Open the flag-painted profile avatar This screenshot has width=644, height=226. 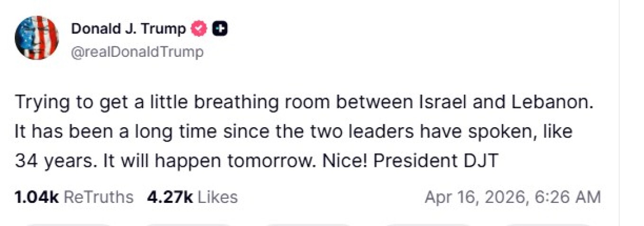[x=36, y=38]
